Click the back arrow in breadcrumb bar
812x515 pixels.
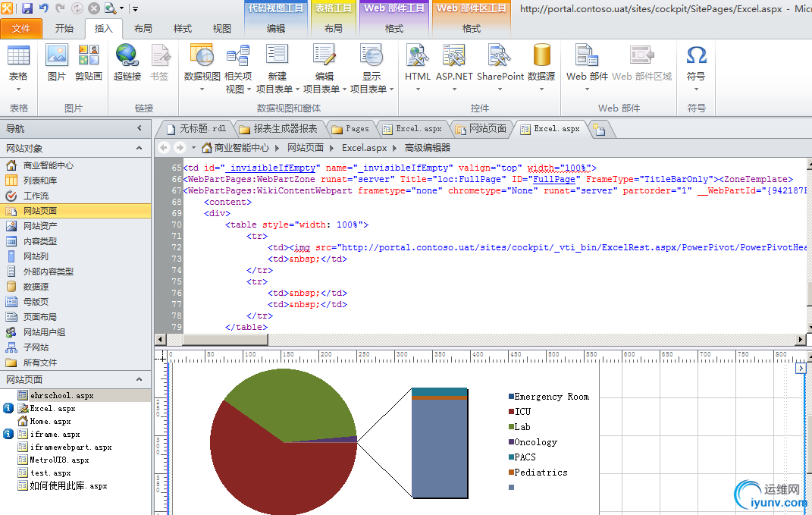164,148
